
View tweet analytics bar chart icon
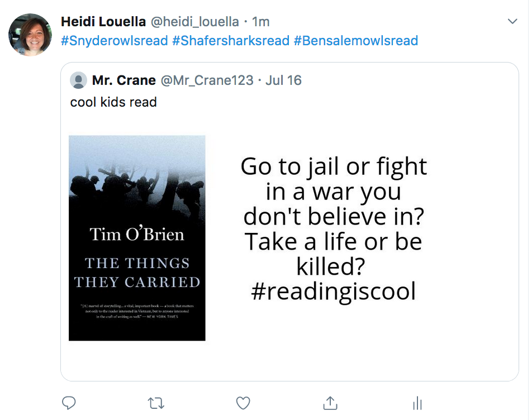(x=416, y=403)
